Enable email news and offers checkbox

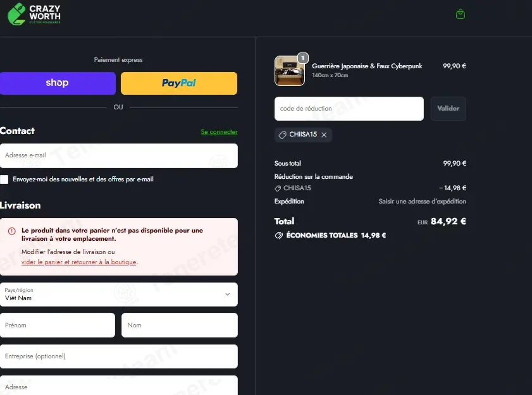pyautogui.click(x=4, y=179)
